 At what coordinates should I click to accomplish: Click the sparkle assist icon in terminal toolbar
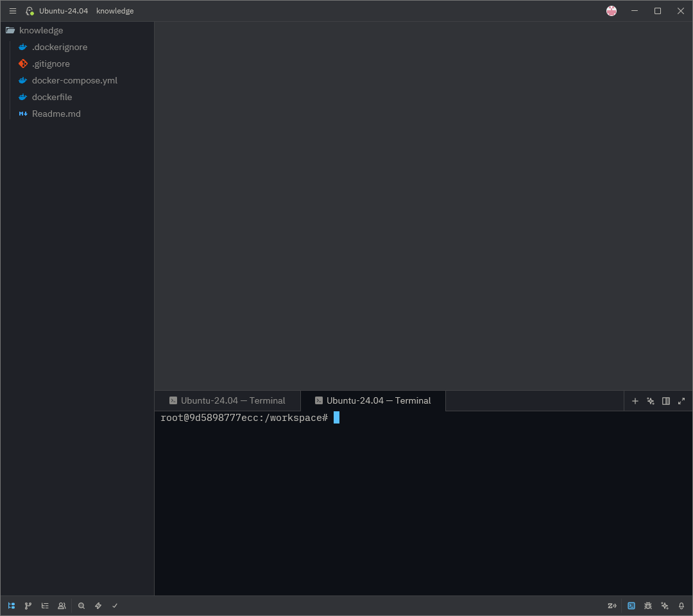pyautogui.click(x=651, y=401)
